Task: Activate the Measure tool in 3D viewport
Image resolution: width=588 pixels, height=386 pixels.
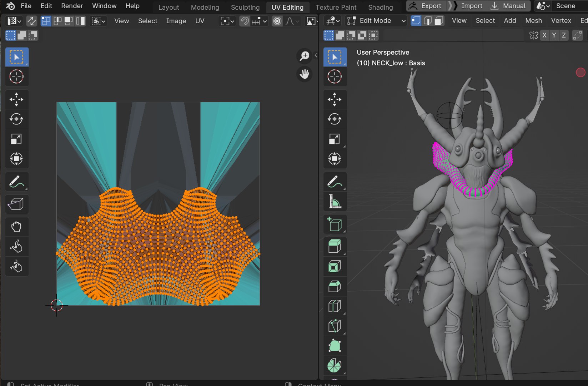Action: [x=335, y=202]
